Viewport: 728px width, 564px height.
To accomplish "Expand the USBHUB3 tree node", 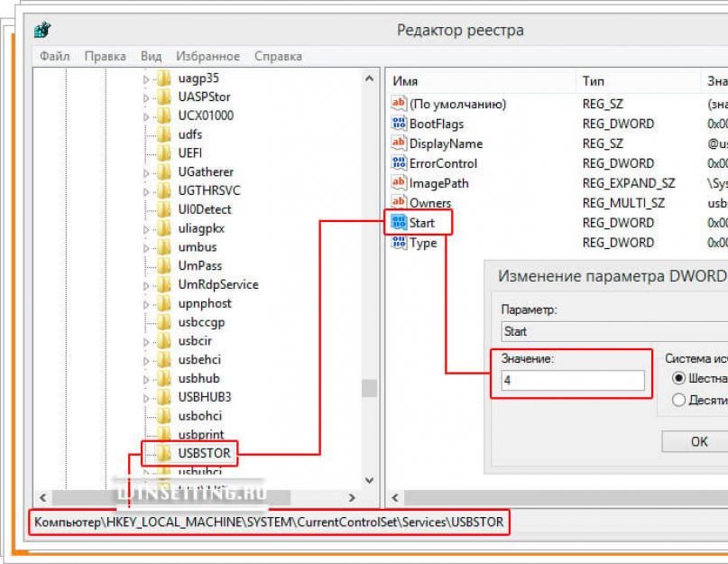I will tap(146, 398).
